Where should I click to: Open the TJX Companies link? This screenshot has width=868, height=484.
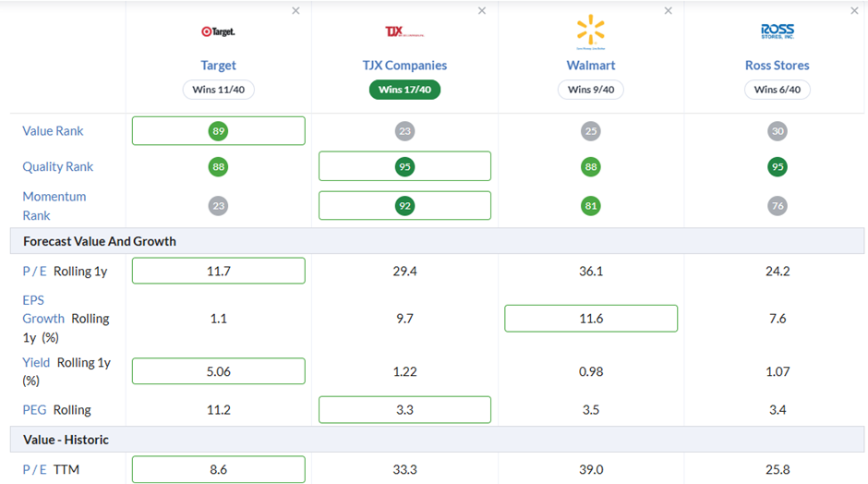tap(404, 66)
